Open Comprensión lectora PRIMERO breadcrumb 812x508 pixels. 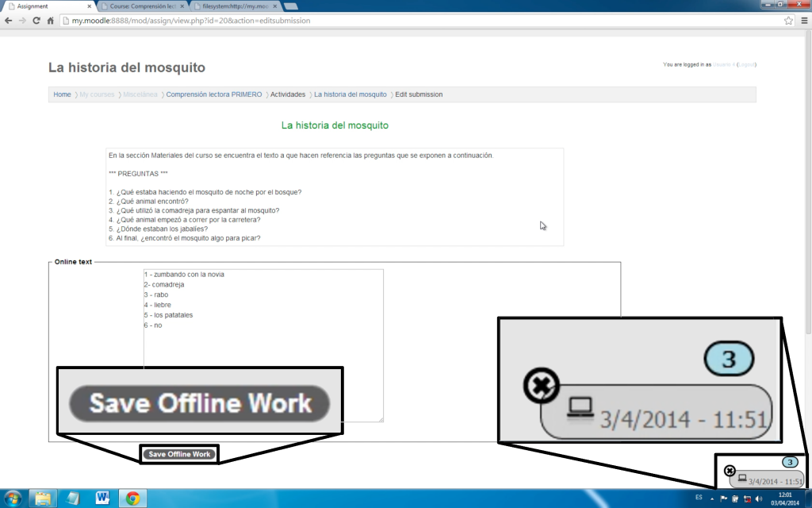(x=214, y=94)
